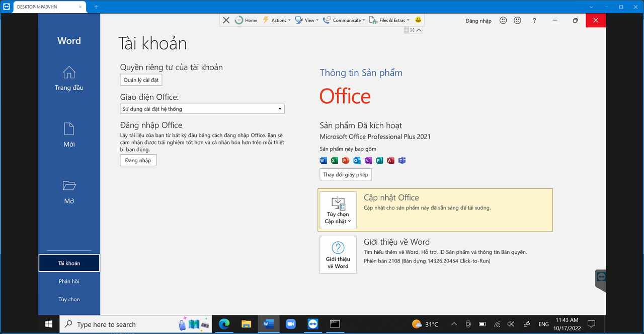Viewport: 644px width, 334px height.
Task: Click the Excel product icon
Action: point(335,161)
